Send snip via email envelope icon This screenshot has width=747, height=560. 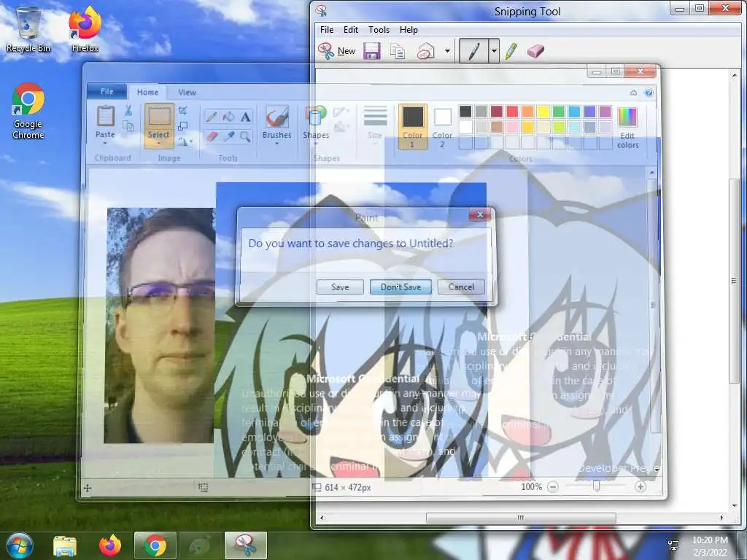point(425,51)
